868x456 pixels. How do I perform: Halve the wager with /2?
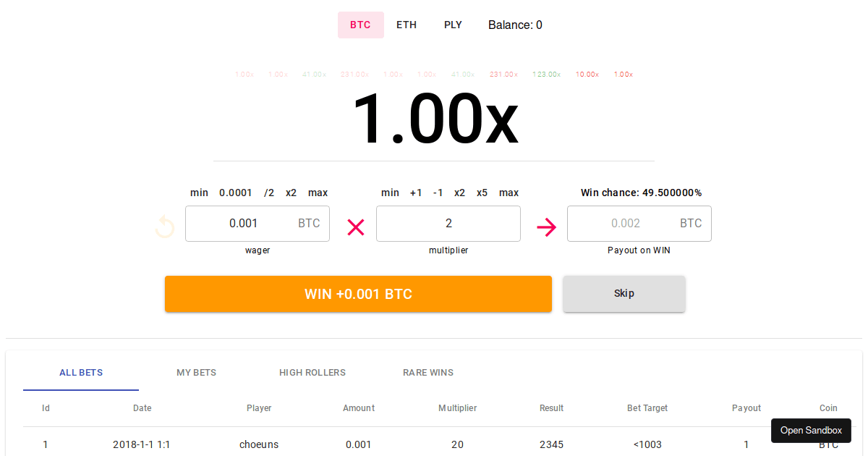(x=269, y=193)
